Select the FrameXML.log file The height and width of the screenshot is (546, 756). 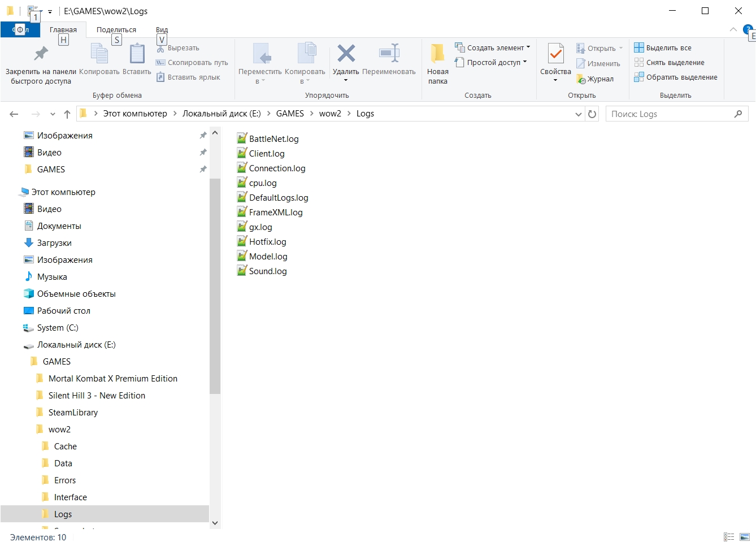click(x=275, y=213)
